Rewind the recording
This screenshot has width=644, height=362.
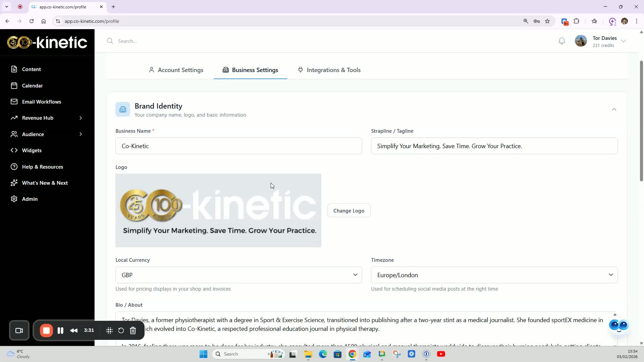point(74,330)
